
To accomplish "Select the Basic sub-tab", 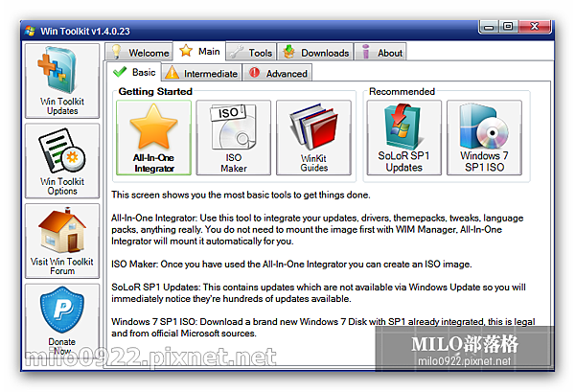I will tap(134, 72).
